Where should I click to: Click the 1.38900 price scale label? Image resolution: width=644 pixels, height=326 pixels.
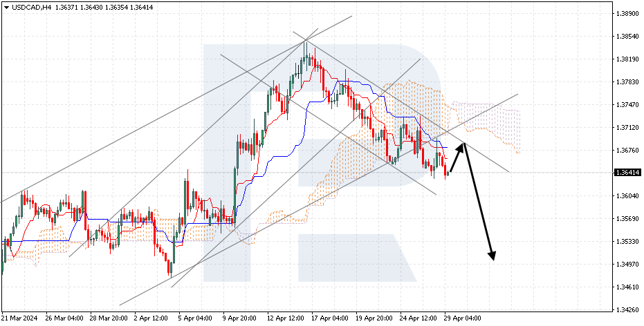click(627, 14)
